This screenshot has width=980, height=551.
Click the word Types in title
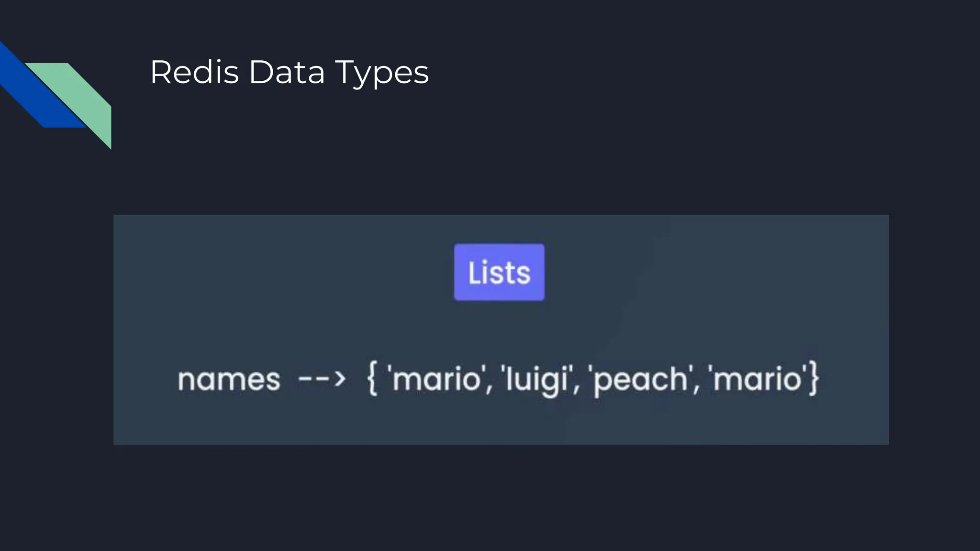(381, 75)
